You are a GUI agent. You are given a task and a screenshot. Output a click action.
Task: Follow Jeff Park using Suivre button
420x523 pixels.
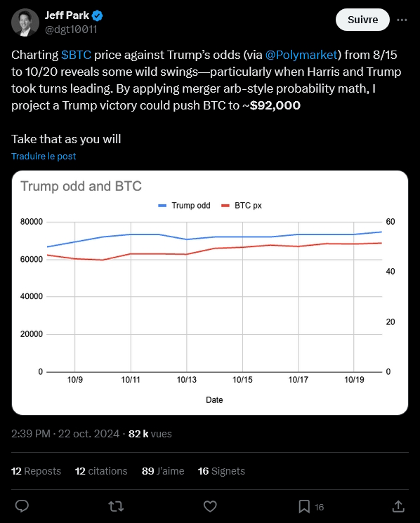point(362,20)
